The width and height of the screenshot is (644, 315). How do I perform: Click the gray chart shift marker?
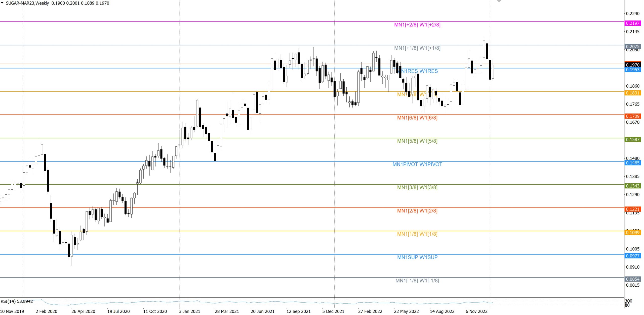(499, 1)
